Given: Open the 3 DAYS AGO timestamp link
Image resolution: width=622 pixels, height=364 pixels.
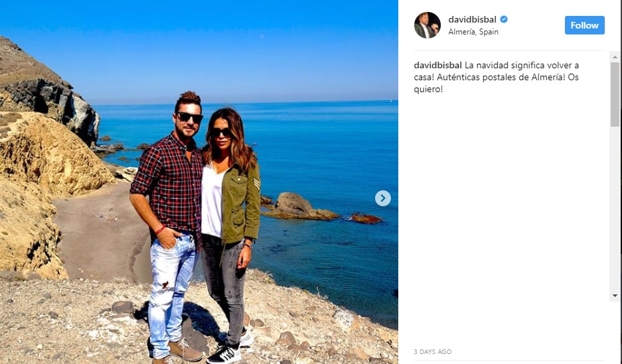Looking at the screenshot, I should 432,351.
